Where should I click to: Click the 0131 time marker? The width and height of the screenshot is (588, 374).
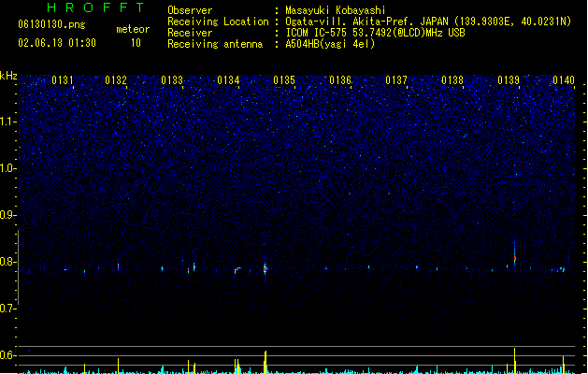click(63, 80)
